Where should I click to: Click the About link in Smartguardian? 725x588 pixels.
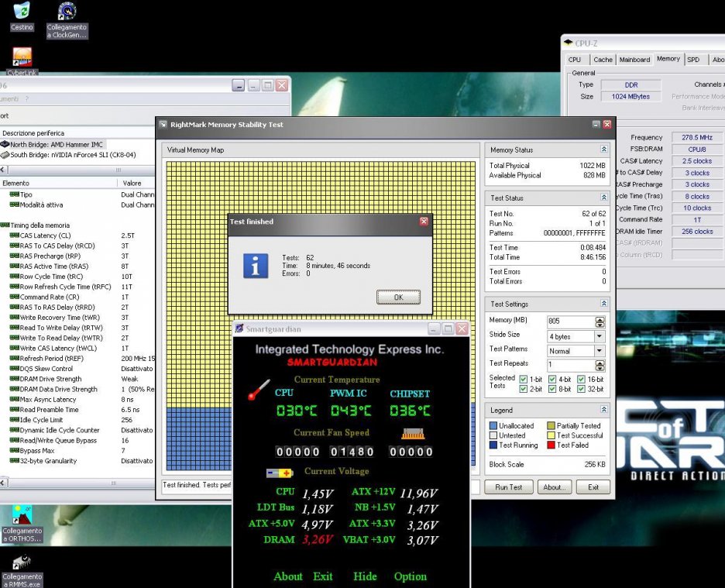pos(288,576)
